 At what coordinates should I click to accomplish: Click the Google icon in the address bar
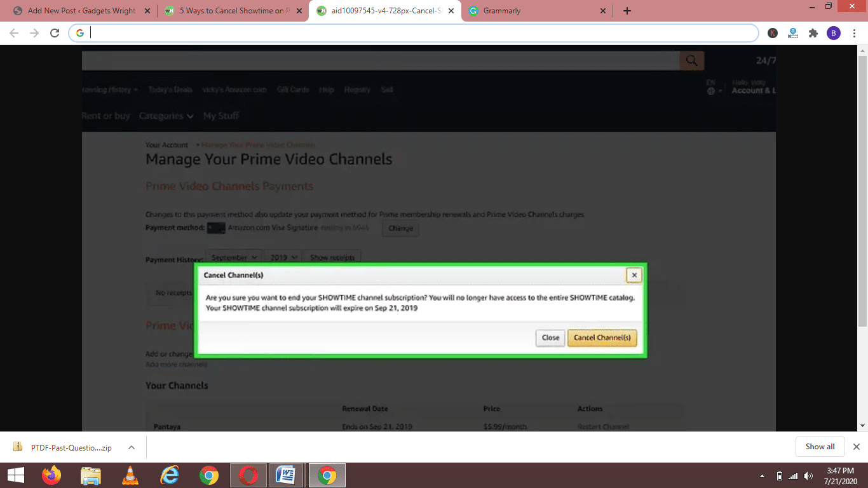tap(79, 33)
